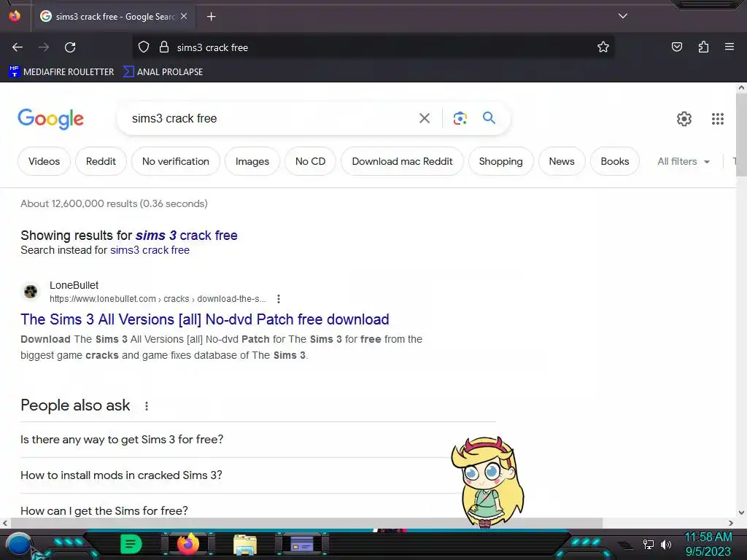Click the Google logo
Image resolution: width=747 pixels, height=560 pixels.
(x=50, y=119)
